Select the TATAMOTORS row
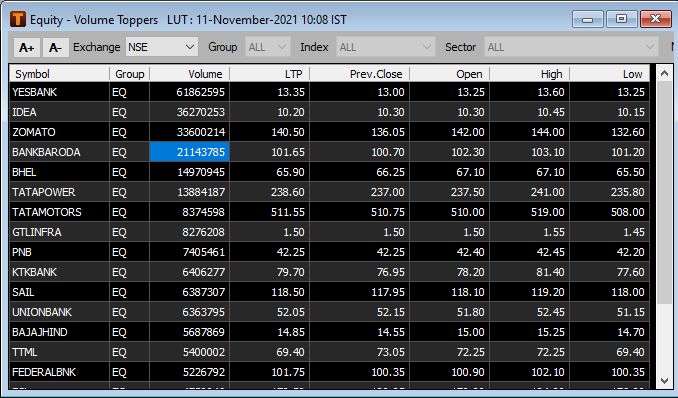 click(329, 212)
